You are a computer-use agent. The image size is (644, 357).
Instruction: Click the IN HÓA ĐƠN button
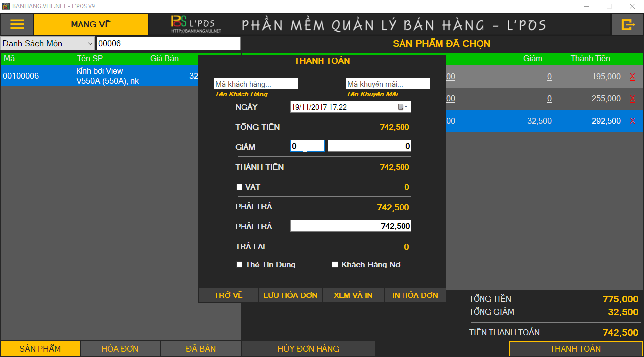tap(415, 295)
